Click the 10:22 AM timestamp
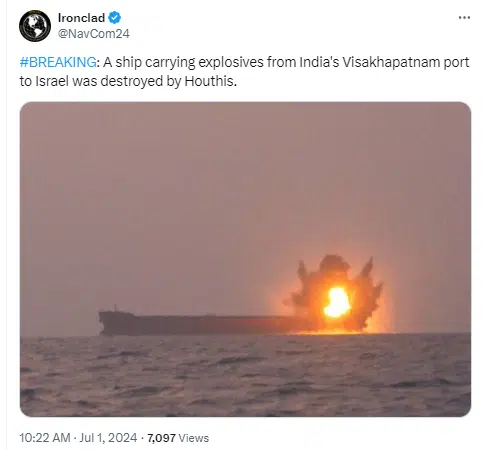This screenshot has width=484, height=450. pos(45,438)
